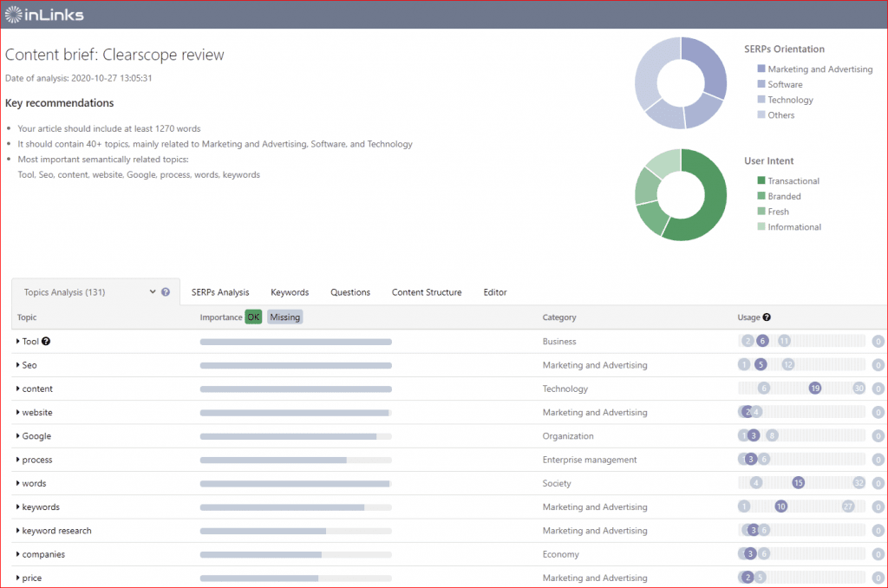The image size is (888, 588).
Task: Click the importance bar for Tool
Action: [x=296, y=342]
